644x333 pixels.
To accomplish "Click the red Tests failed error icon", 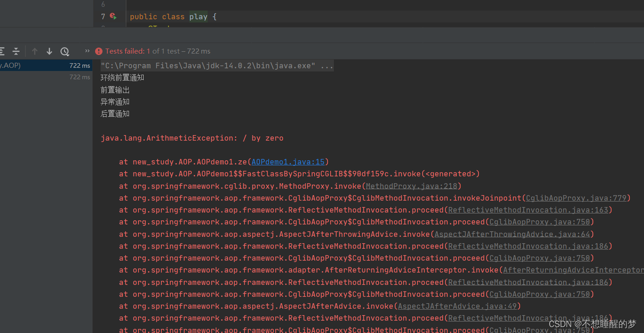I will tap(99, 51).
